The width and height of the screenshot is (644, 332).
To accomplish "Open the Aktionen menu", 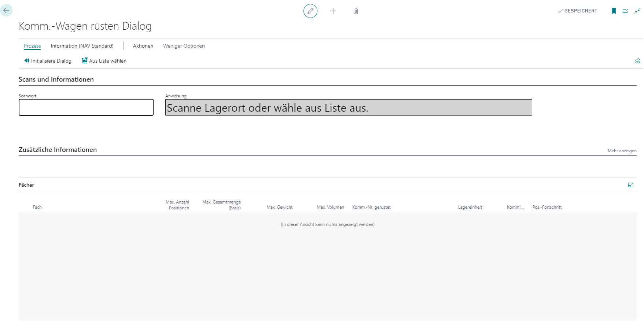I will coord(143,46).
